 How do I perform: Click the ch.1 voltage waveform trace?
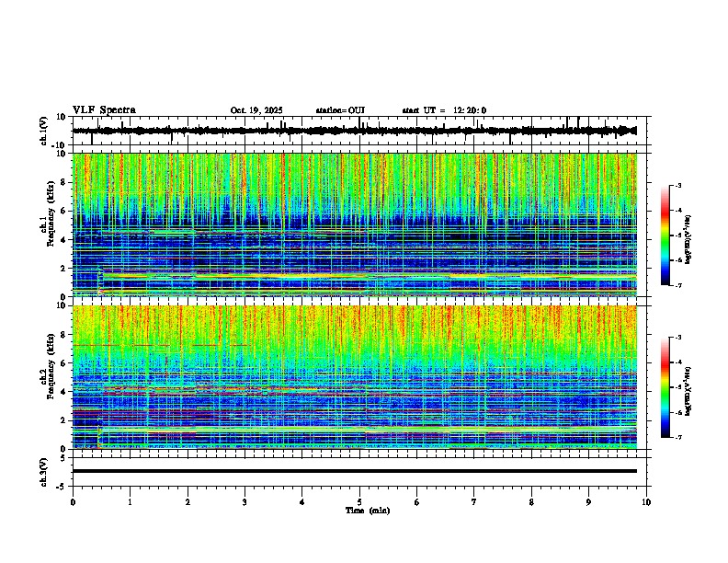click(x=355, y=131)
